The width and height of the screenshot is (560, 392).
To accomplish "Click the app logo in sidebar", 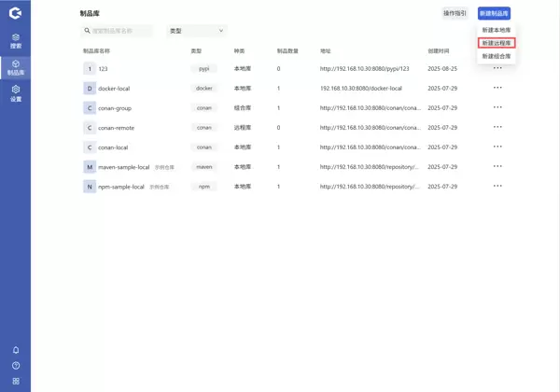I will (x=15, y=13).
